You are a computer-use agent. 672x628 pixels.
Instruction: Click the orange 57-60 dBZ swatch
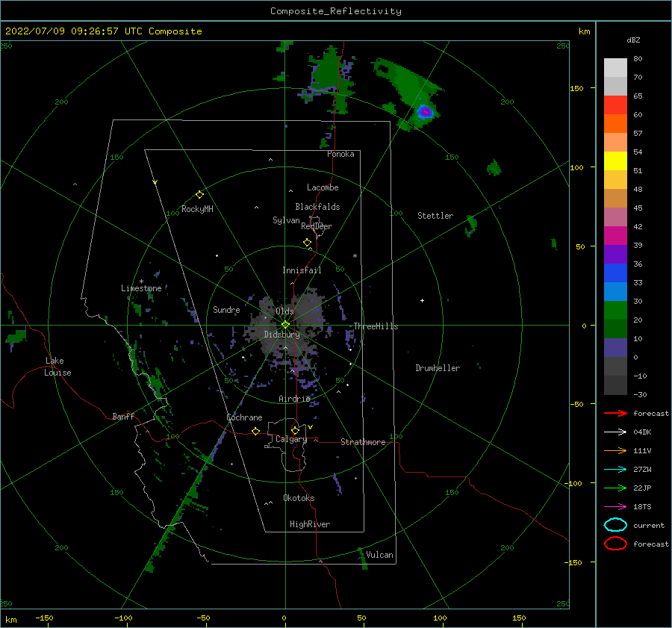click(615, 124)
